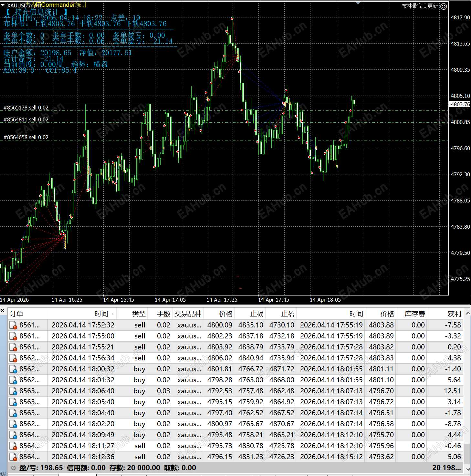Screen dimensions: 471x476
Task: Click order icon for 18:12:36 sell trade
Action: coord(13,457)
